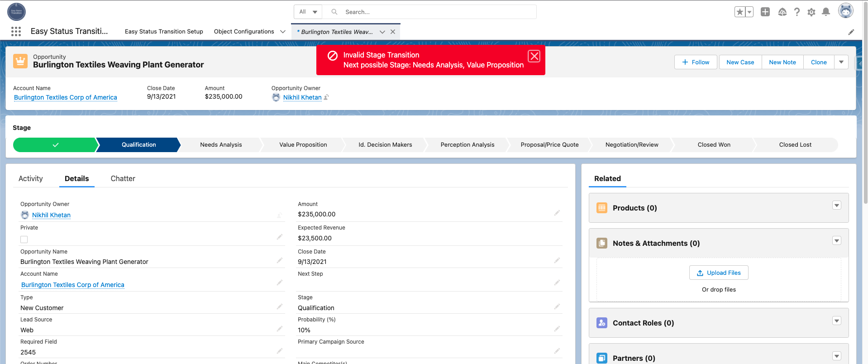Screen dimensions: 868x364
Task: Expand Notes & Attachments menu arrow
Action: click(837, 241)
